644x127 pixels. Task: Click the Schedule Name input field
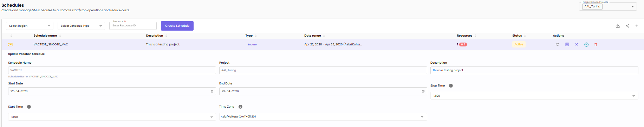point(112,70)
